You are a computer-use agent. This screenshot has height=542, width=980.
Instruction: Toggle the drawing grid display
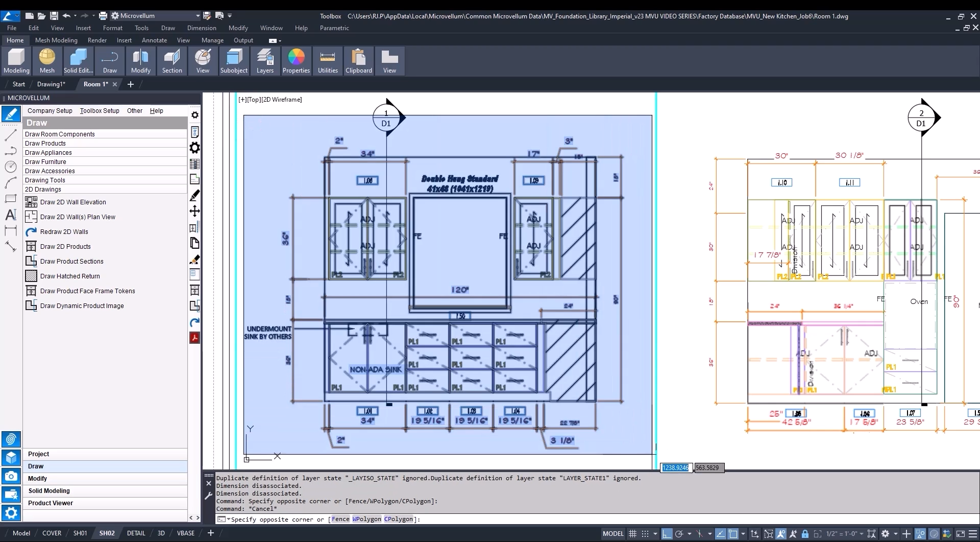[x=632, y=533]
